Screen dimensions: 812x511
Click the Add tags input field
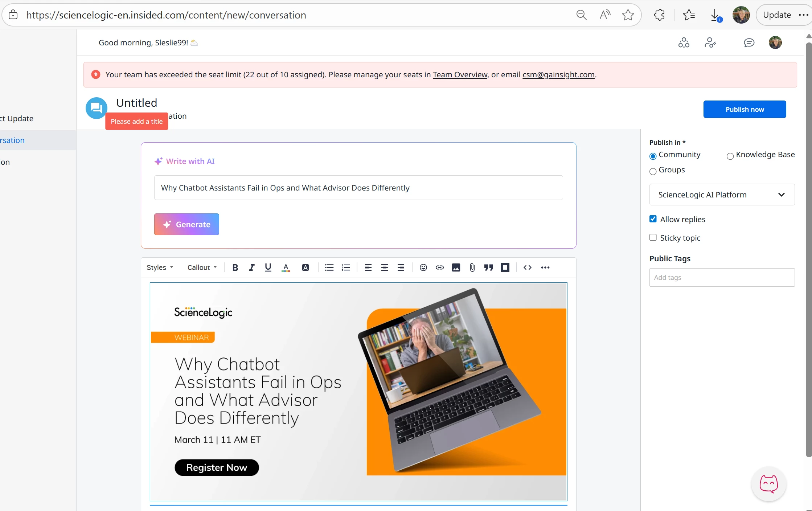(x=722, y=277)
